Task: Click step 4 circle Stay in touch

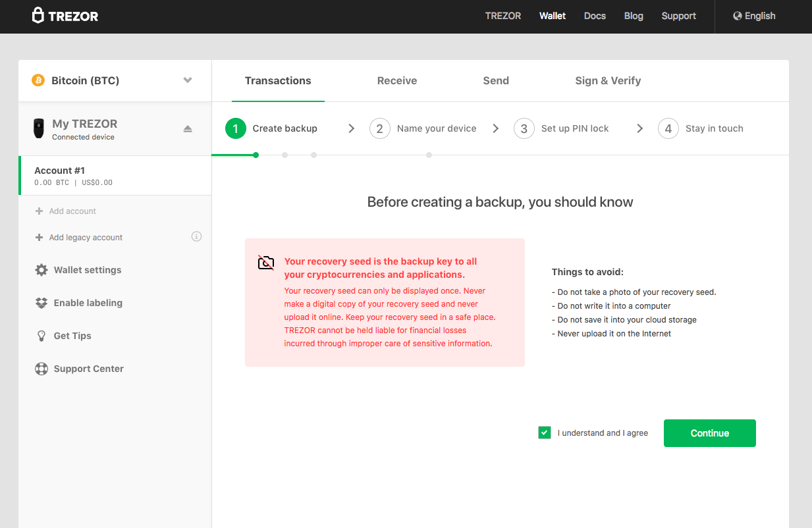Action: [668, 128]
